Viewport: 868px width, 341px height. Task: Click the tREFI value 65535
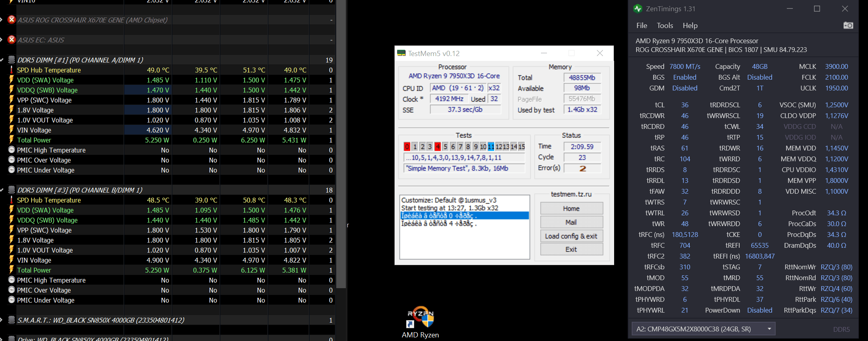point(760,245)
